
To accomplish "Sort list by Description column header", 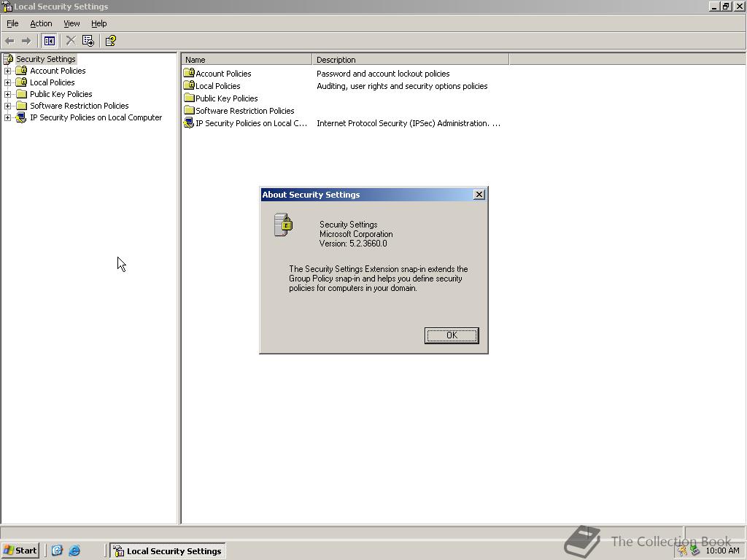I will point(411,60).
